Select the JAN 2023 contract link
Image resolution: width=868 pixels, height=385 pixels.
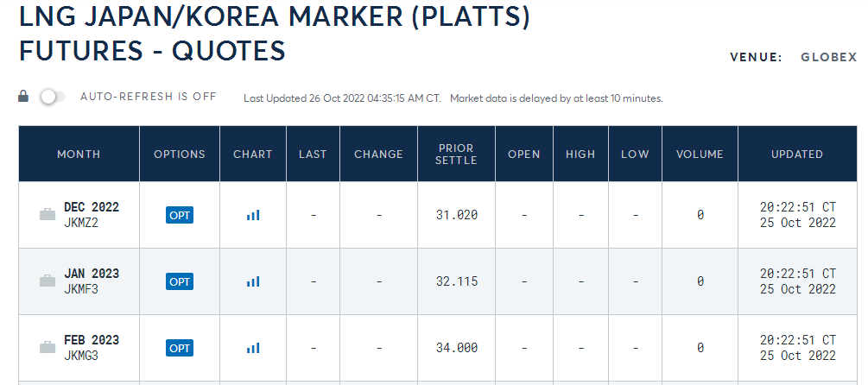[92, 274]
